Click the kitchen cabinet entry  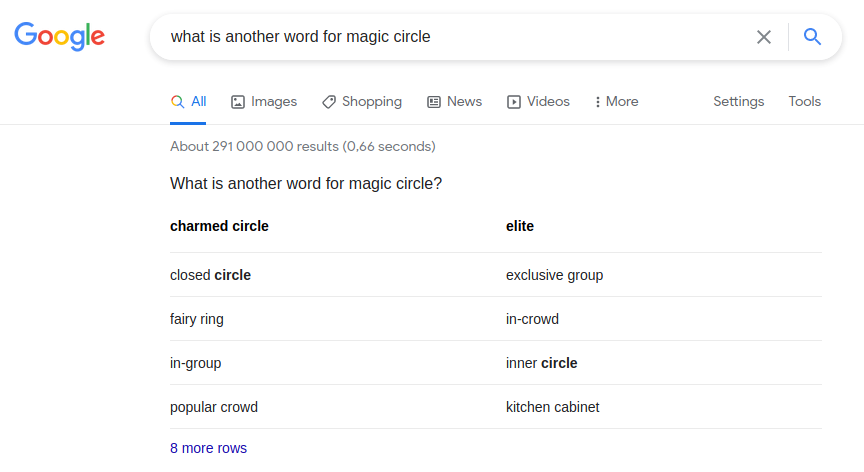pos(553,407)
